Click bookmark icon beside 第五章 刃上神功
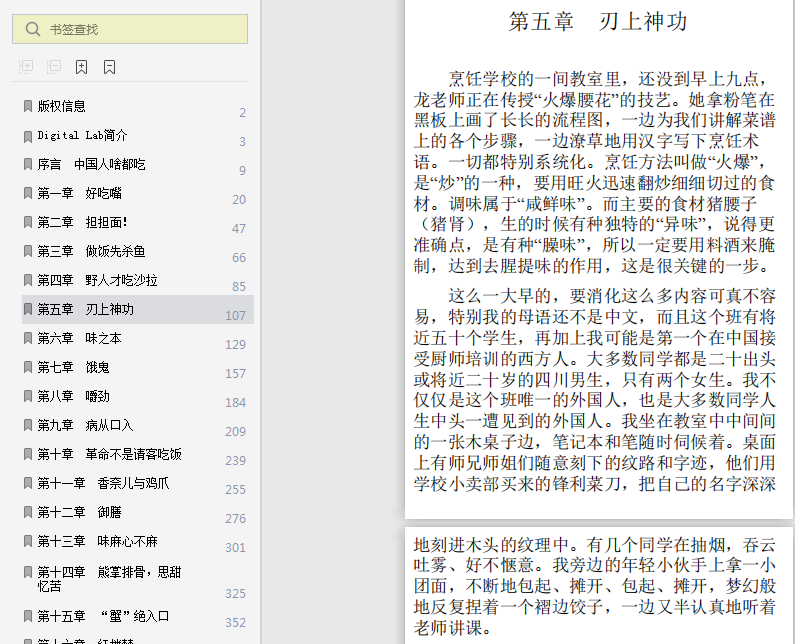795x644 pixels. (28, 309)
